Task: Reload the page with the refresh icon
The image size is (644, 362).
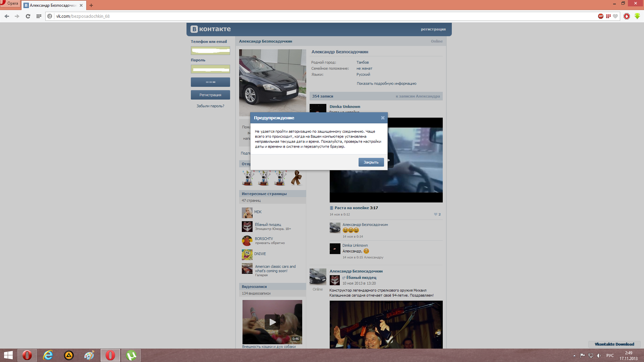Action: [x=28, y=16]
